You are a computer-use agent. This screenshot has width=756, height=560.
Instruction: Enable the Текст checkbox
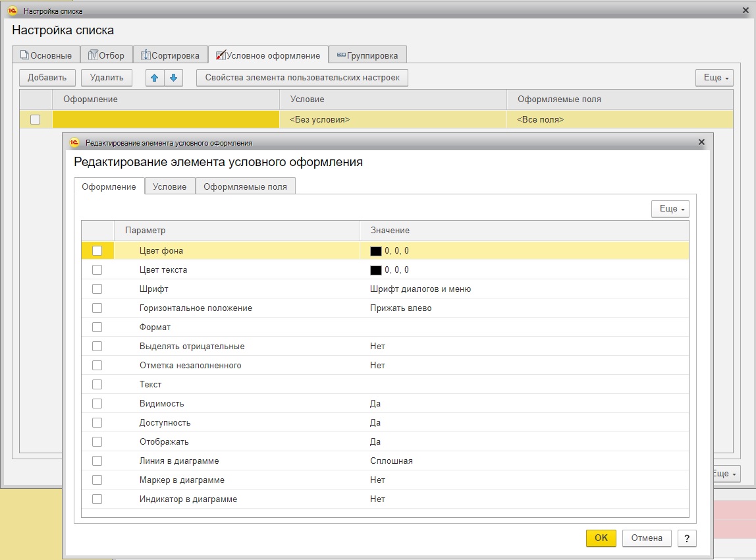pyautogui.click(x=97, y=385)
